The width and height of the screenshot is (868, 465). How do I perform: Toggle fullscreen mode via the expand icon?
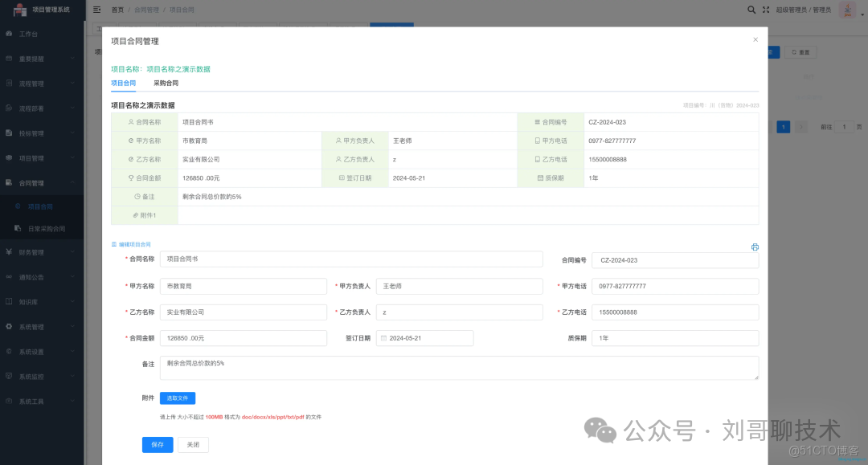click(765, 10)
